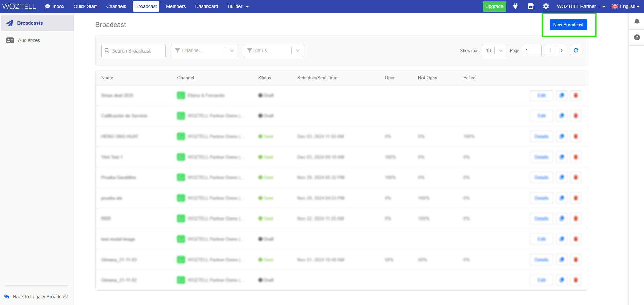Click the Back to Legacy Broadcast arrow icon
Viewport: 644px width, 305px height.
(7, 297)
